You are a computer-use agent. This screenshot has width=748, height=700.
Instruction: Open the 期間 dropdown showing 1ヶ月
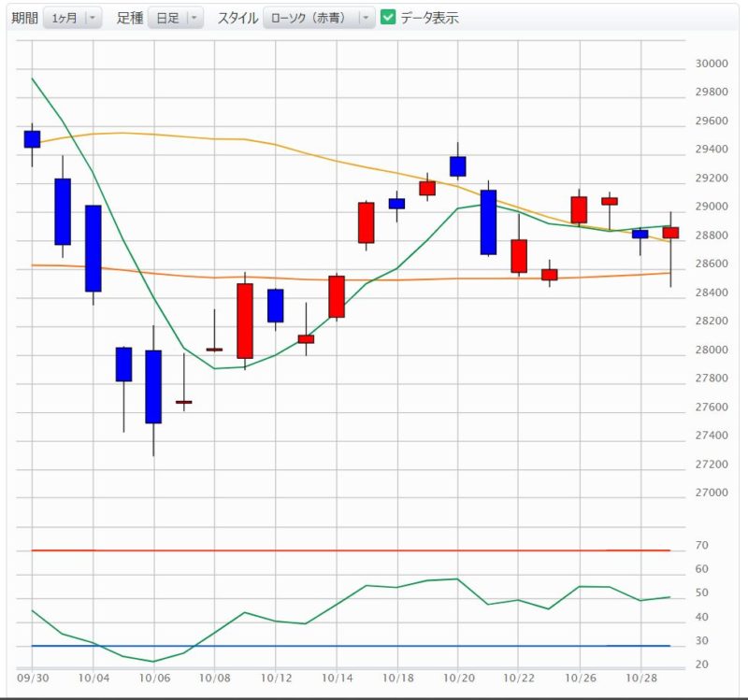tap(72, 18)
